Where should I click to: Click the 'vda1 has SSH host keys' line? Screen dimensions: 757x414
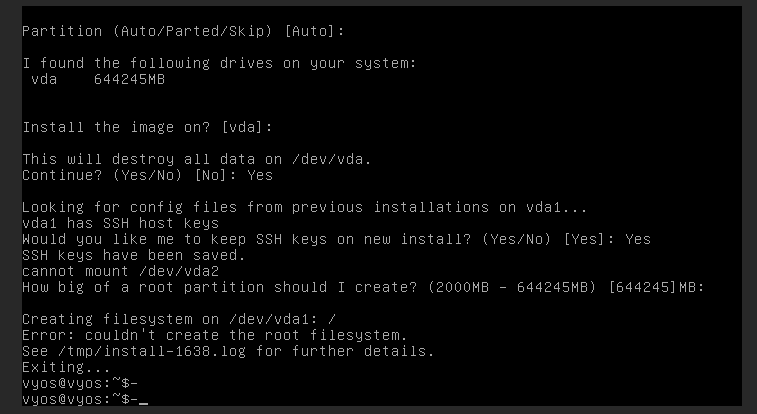pyautogui.click(x=112, y=223)
